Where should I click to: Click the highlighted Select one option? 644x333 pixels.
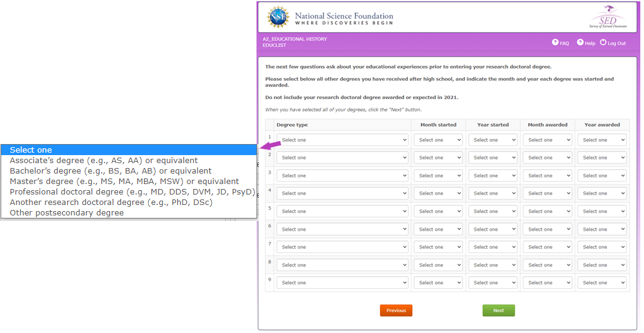coord(31,150)
